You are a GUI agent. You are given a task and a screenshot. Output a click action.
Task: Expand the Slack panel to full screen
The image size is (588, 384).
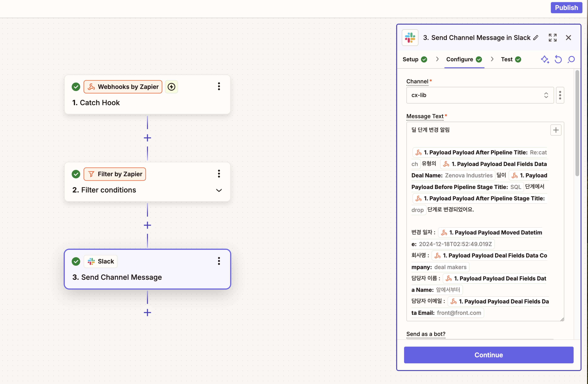tap(552, 38)
